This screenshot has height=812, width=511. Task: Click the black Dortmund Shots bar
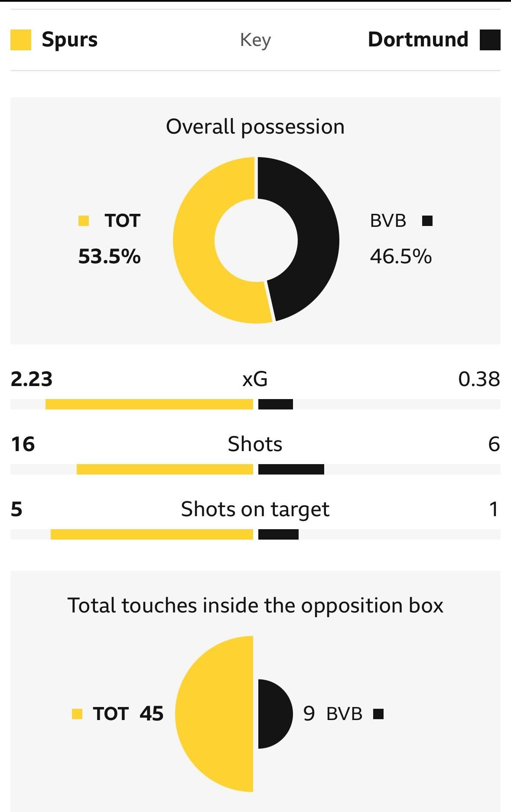tap(291, 469)
